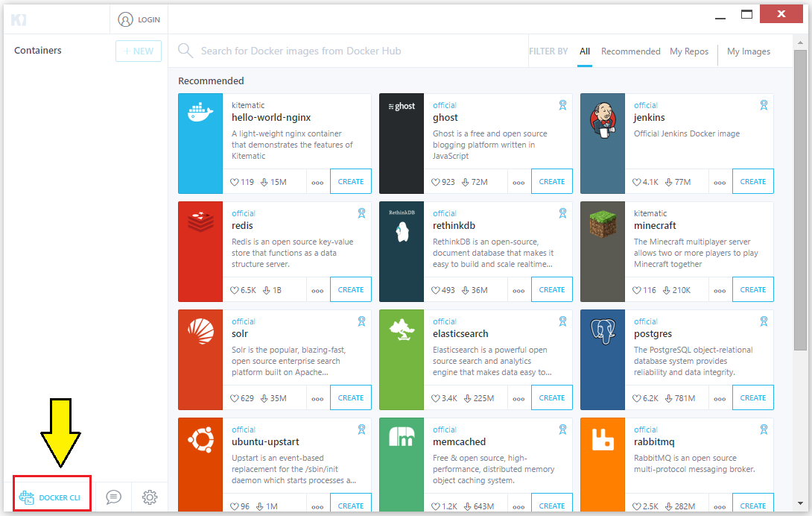Click the official badge on redis

pos(361,213)
